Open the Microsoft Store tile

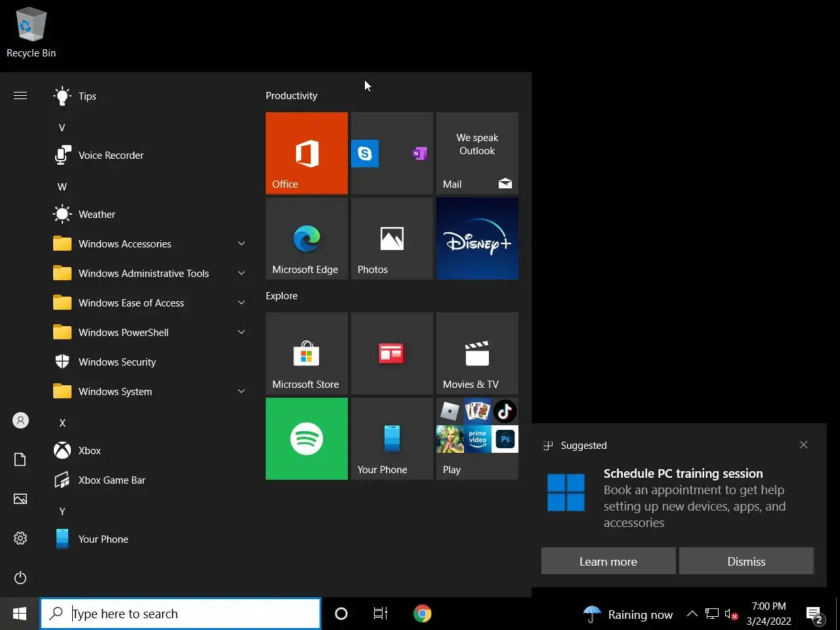[x=306, y=353]
